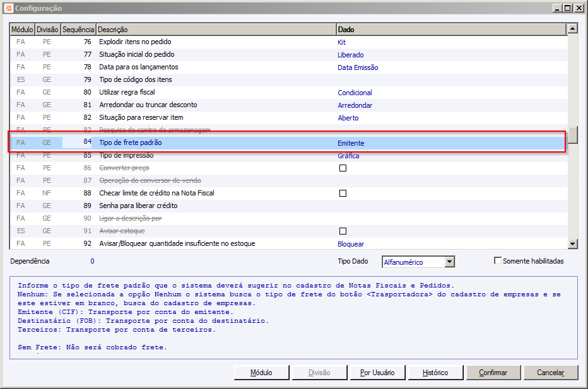The width and height of the screenshot is (588, 389).
Task: Click the Sequência column header
Action: (78, 29)
